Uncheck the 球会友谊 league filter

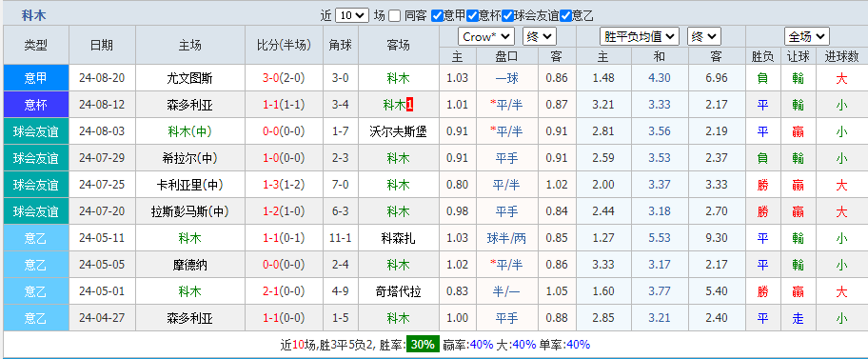point(507,15)
